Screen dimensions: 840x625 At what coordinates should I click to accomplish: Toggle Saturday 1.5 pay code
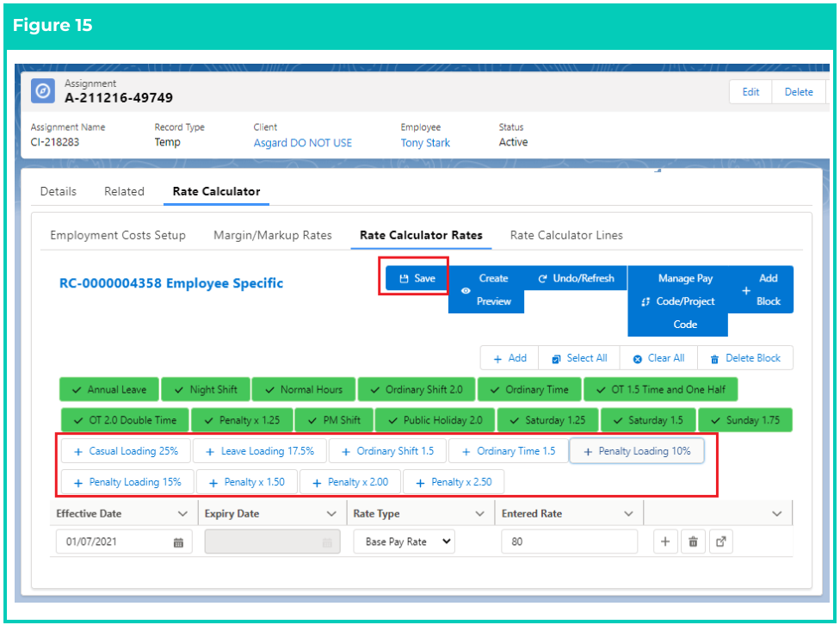(648, 420)
